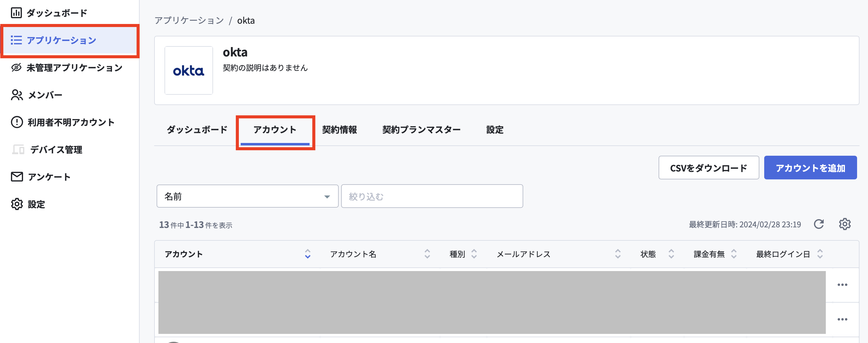Click the メールアドレス column header text
868x343 pixels.
point(524,254)
